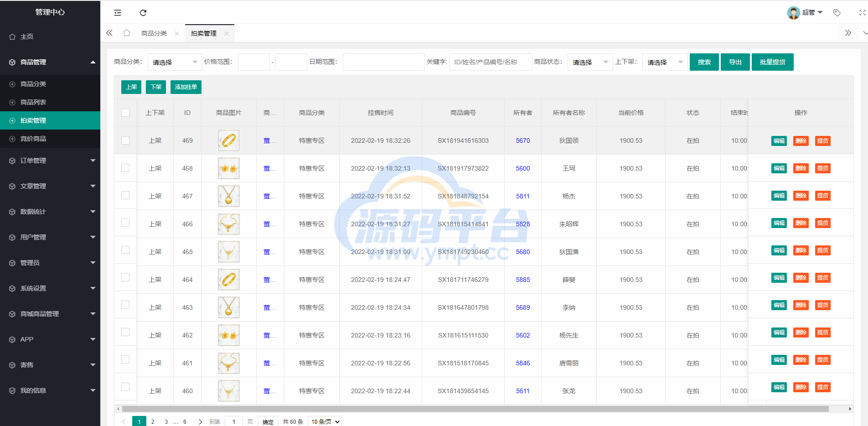The height and width of the screenshot is (426, 868).
Task: Expand the 订单管理 sidebar menu
Action: click(50, 161)
